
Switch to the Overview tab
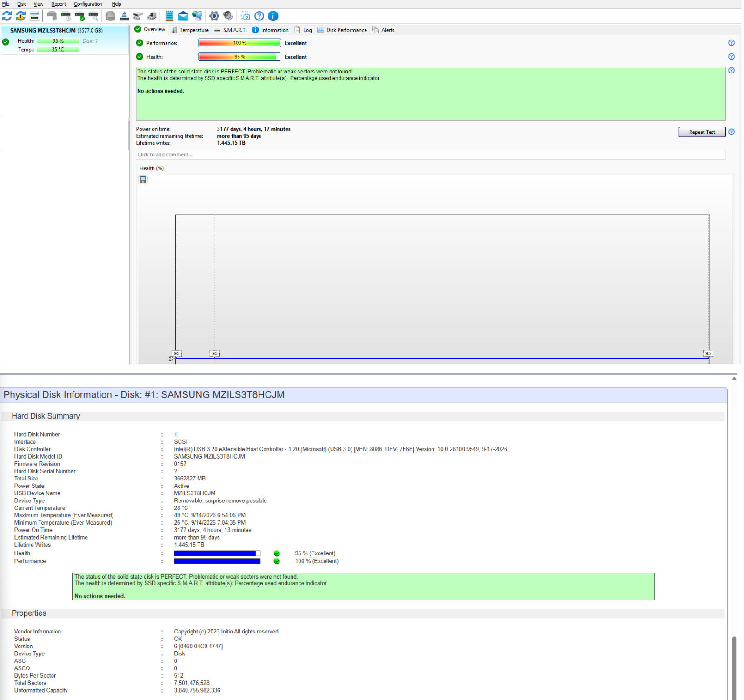coord(150,29)
